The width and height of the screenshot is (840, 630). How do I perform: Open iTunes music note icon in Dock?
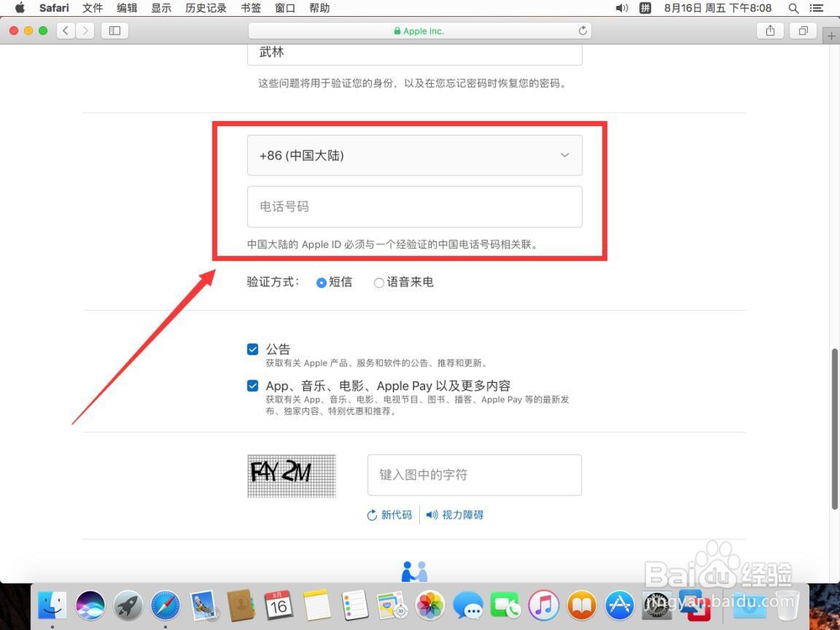543,606
